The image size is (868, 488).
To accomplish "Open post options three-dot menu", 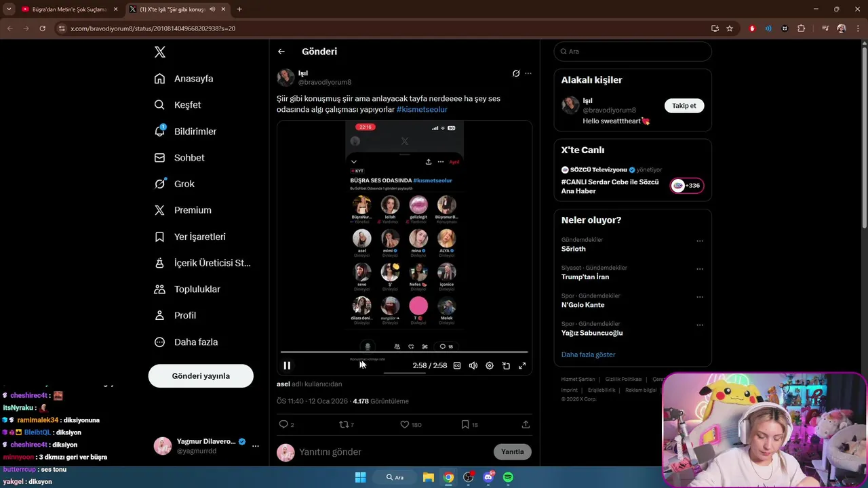I will coord(528,73).
